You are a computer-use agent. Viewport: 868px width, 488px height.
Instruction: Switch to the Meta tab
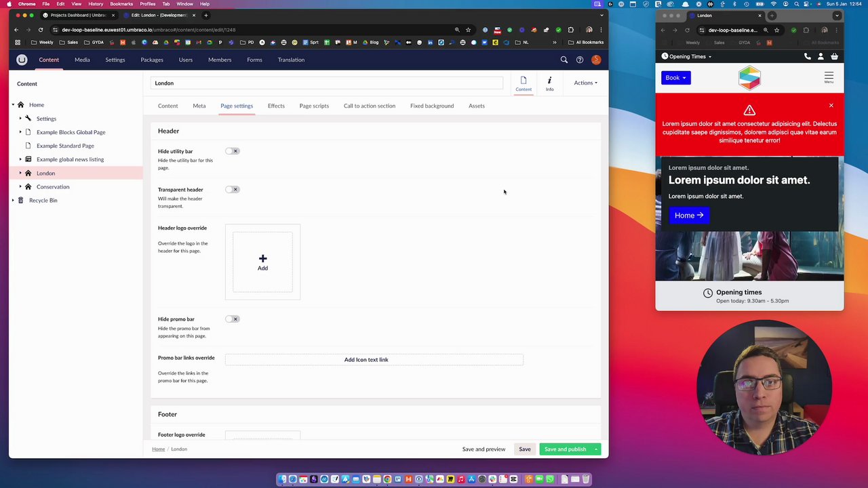(199, 106)
